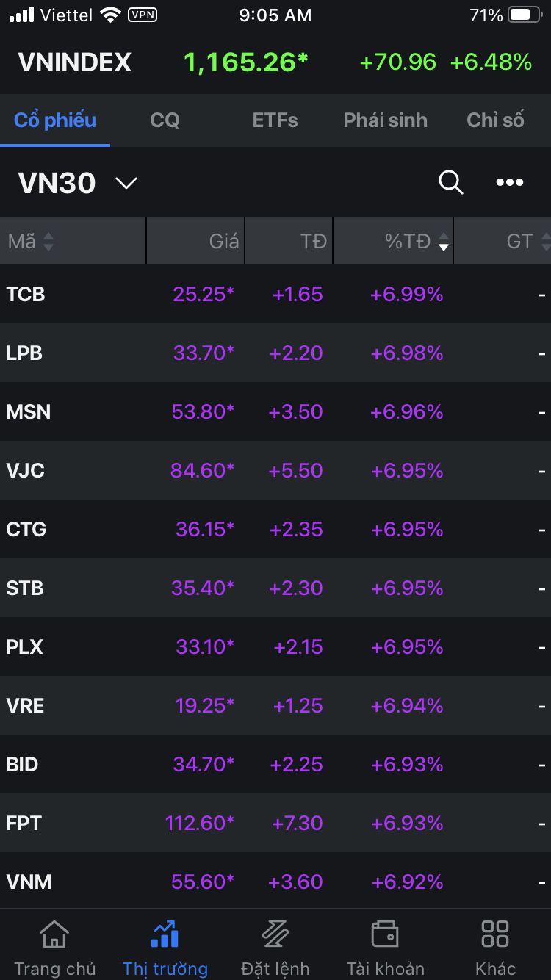Open the stock search magnifier icon
Screen dimensions: 551x980
450,182
